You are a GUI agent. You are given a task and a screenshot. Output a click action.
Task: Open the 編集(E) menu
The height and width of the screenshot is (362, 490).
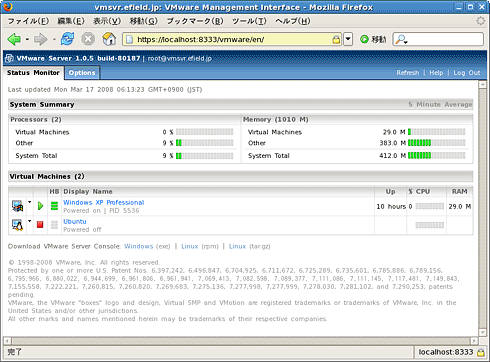click(71, 21)
